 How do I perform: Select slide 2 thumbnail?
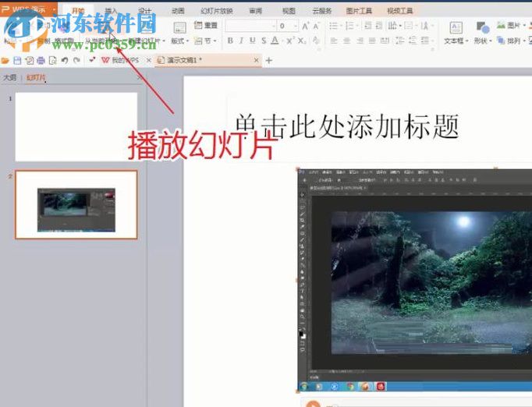(76, 204)
